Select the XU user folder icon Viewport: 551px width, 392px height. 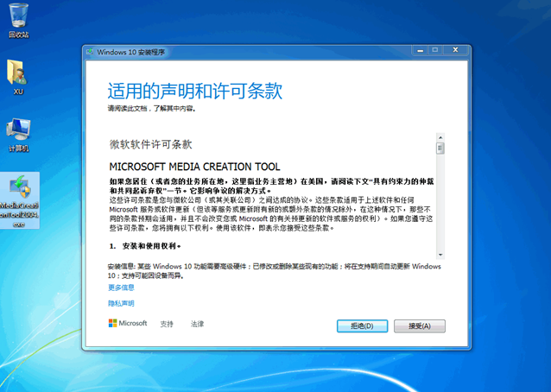click(x=18, y=77)
